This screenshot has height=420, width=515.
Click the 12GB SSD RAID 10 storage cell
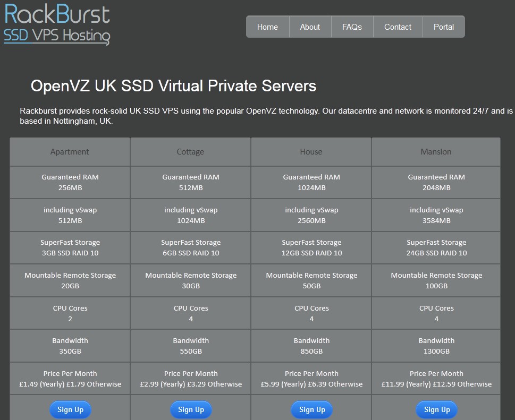tap(311, 248)
